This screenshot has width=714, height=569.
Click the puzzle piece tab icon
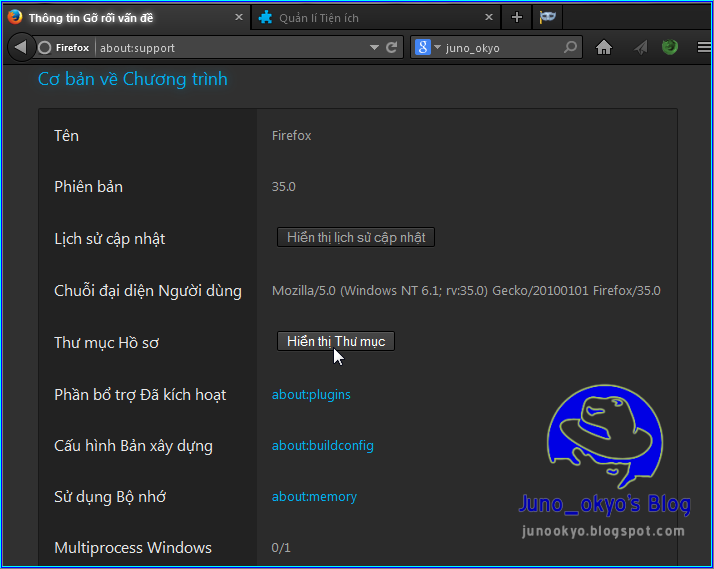pos(265,17)
